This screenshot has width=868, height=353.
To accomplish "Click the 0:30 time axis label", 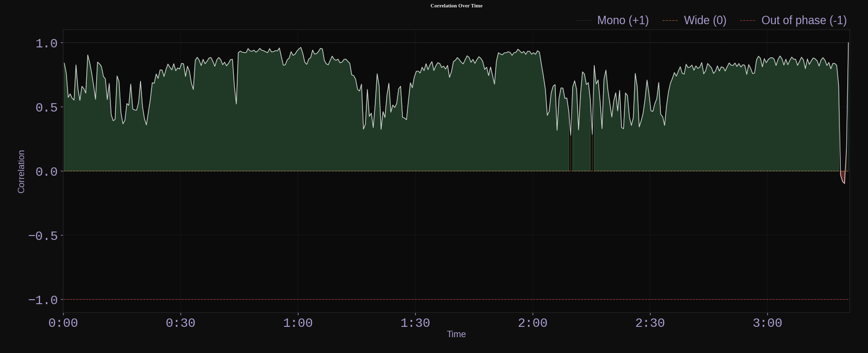I will tap(181, 323).
